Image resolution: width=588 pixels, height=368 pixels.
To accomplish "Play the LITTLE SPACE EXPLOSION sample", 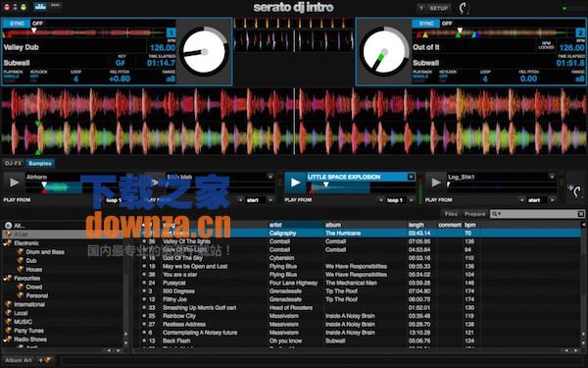I will [296, 183].
